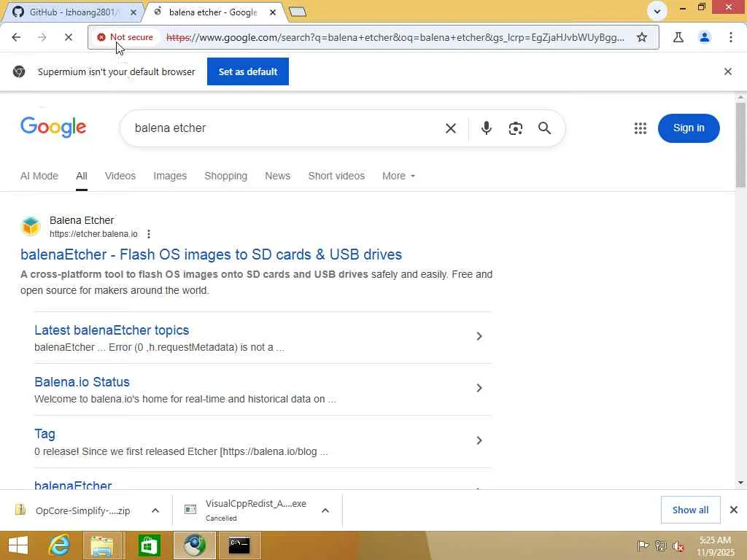Switch to AI Mode

point(39,176)
